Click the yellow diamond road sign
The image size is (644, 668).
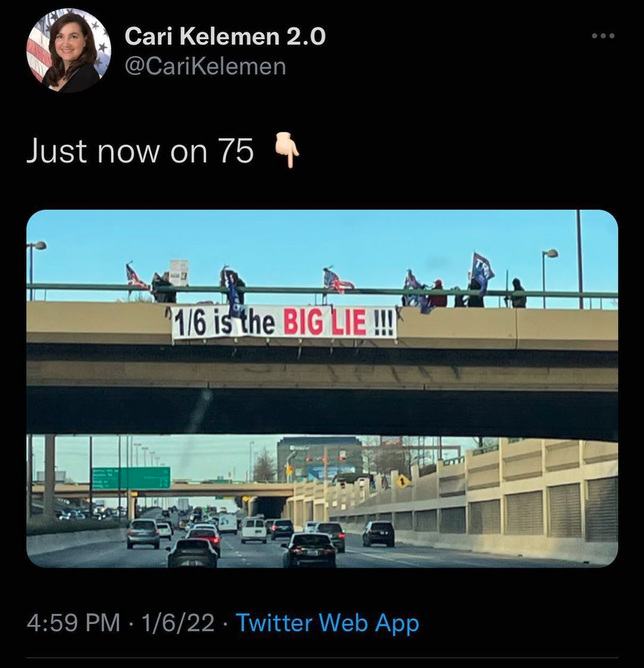(x=404, y=481)
